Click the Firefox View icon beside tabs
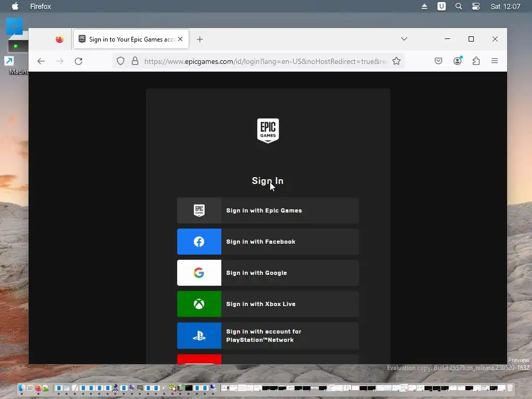532x399 pixels. (60, 39)
